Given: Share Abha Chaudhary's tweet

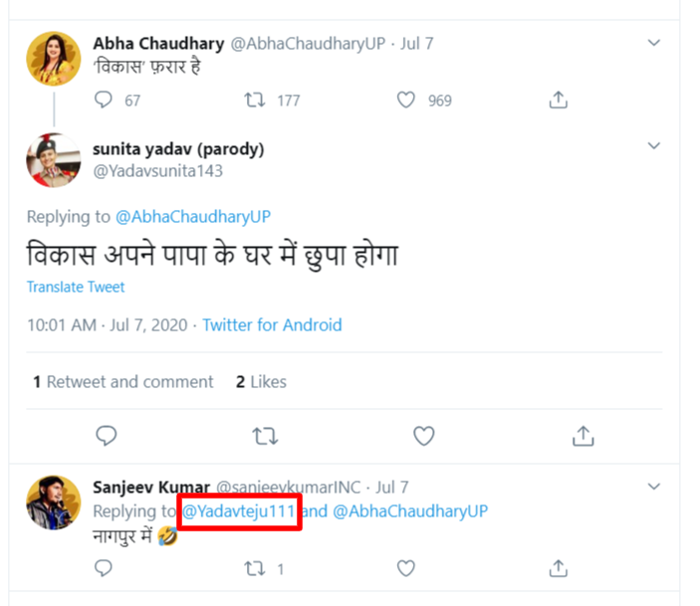Looking at the screenshot, I should [558, 100].
